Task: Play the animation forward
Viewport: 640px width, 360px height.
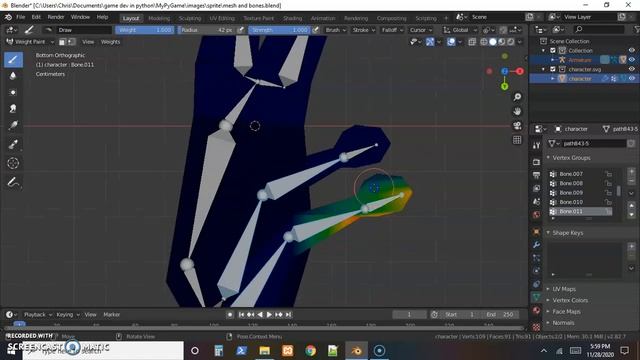Action: (x=269, y=315)
